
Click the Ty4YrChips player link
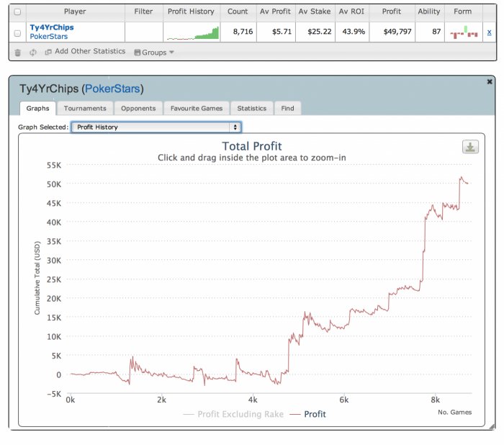[x=52, y=27]
